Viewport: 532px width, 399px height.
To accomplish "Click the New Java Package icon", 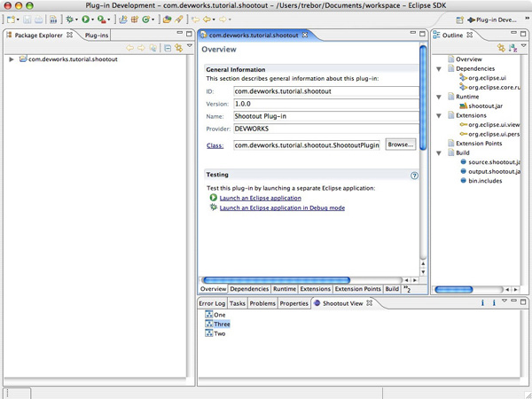I will coord(135,20).
